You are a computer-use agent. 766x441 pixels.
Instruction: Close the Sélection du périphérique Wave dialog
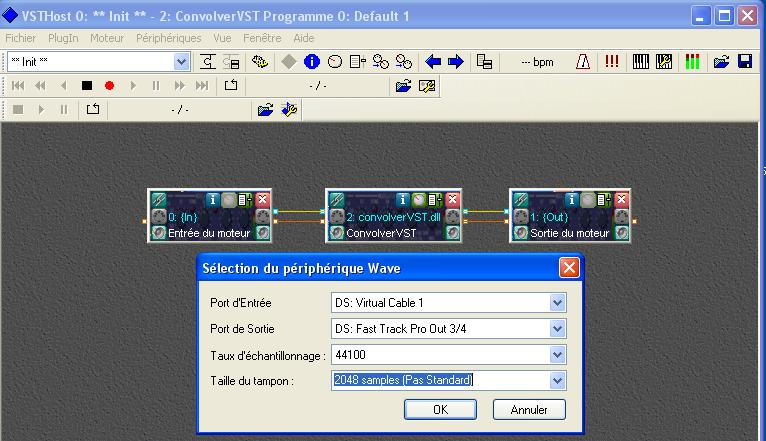click(x=569, y=268)
